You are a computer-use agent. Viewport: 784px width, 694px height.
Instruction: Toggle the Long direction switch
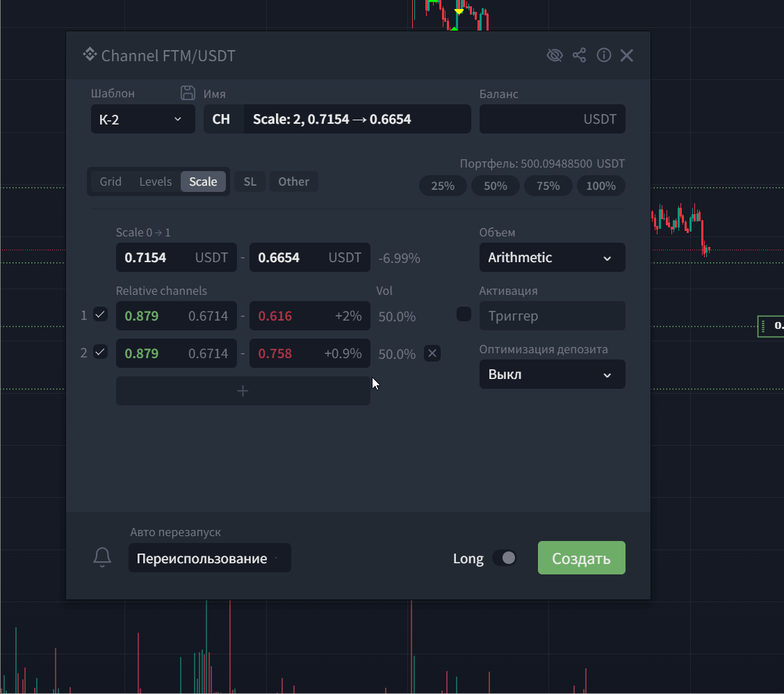(504, 558)
